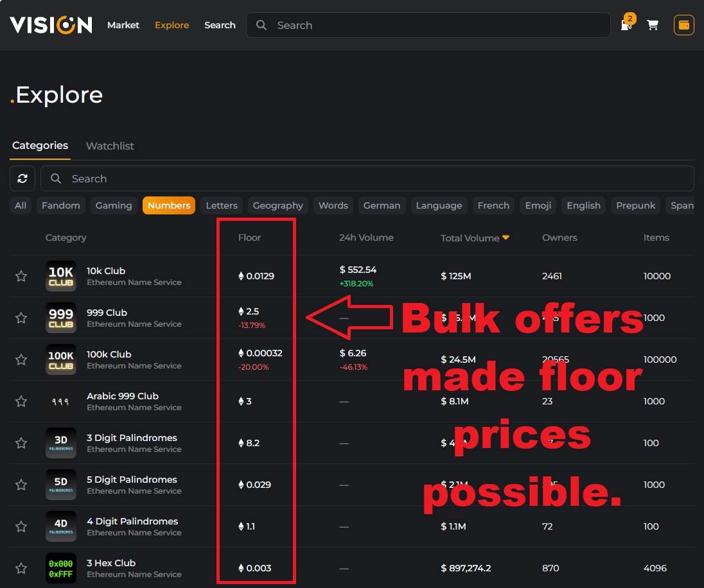Open the Vision logo home link
Screen dimensions: 704x588
[51, 25]
